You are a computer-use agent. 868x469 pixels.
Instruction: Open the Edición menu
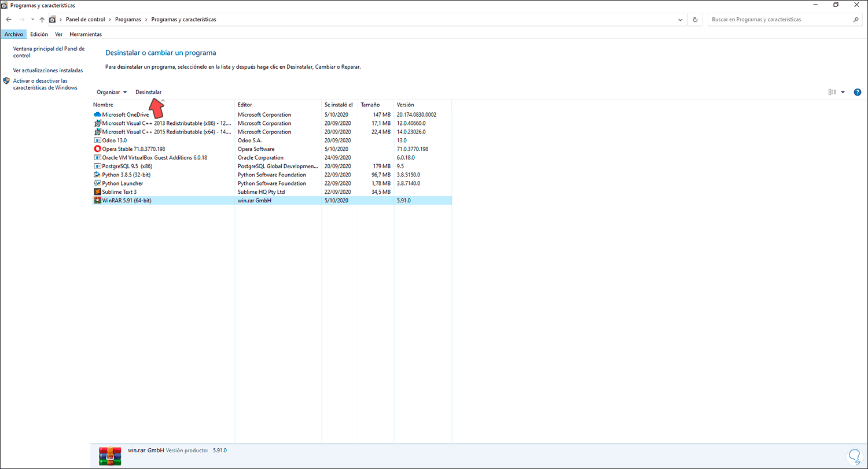tap(39, 34)
